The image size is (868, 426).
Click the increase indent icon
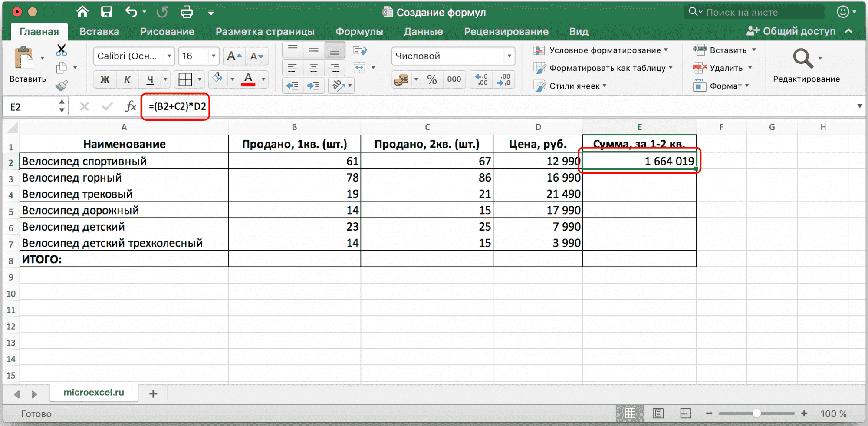point(313,86)
